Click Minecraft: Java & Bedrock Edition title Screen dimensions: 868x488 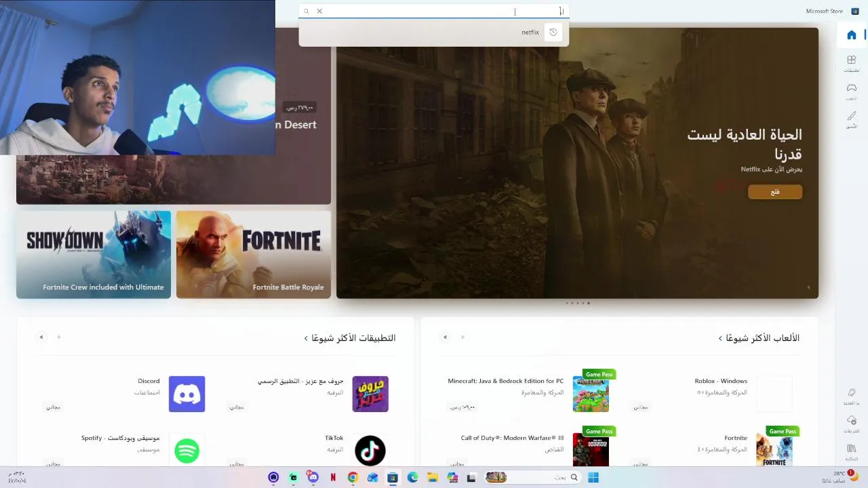(505, 381)
